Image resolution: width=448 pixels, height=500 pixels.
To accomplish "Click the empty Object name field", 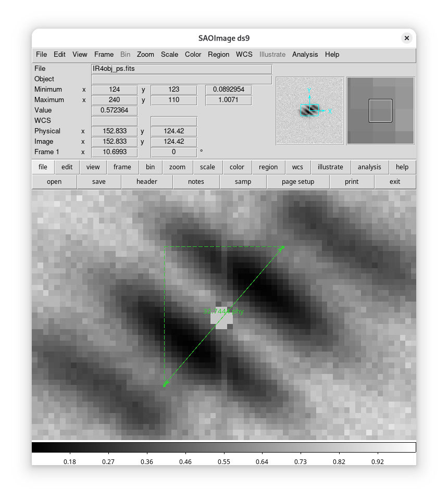I will pyautogui.click(x=181, y=79).
